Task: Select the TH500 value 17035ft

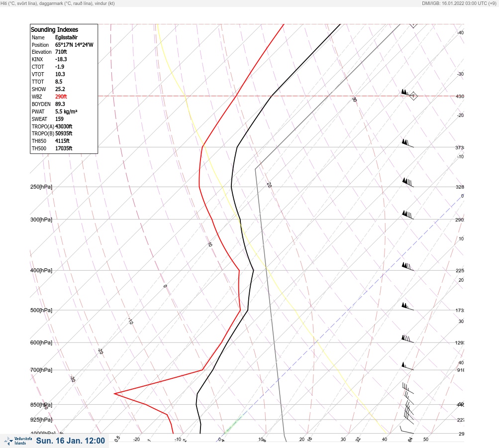Action: (64, 148)
